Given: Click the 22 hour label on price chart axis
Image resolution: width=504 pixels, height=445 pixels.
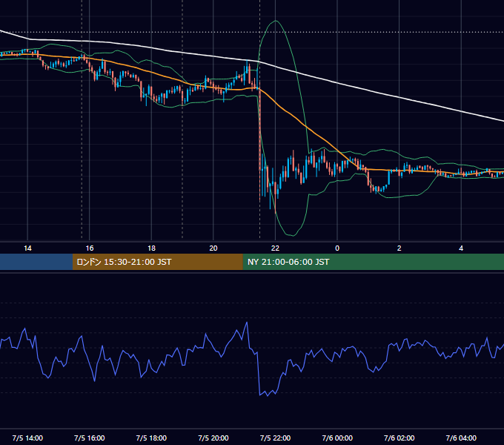Looking at the screenshot, I should [275, 248].
